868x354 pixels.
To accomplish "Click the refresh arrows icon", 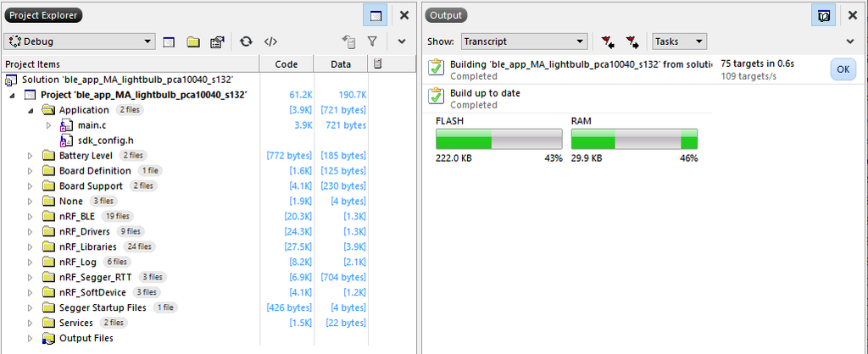I will [x=246, y=41].
